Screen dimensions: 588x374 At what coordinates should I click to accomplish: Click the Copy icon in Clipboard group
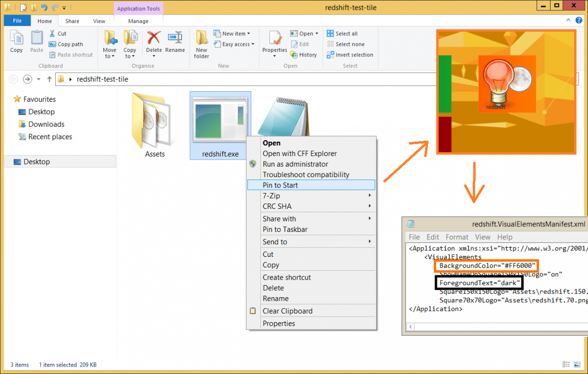(16, 38)
